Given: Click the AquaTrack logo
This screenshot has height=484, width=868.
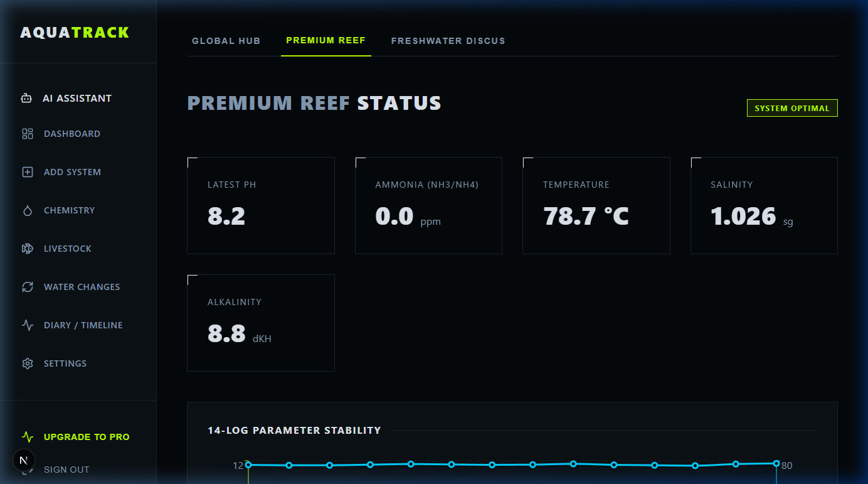Looking at the screenshot, I should [75, 33].
